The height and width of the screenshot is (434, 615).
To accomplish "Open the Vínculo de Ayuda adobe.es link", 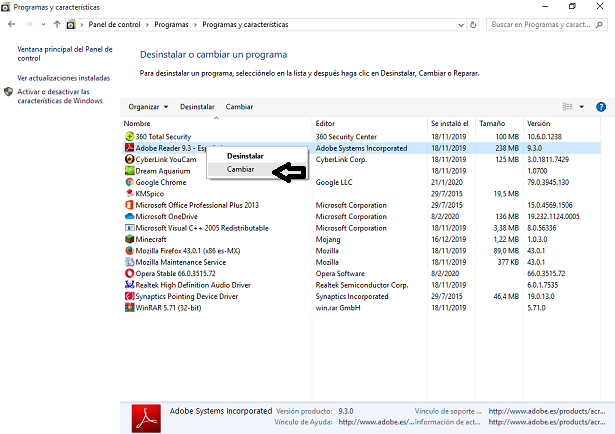I will [x=376, y=422].
